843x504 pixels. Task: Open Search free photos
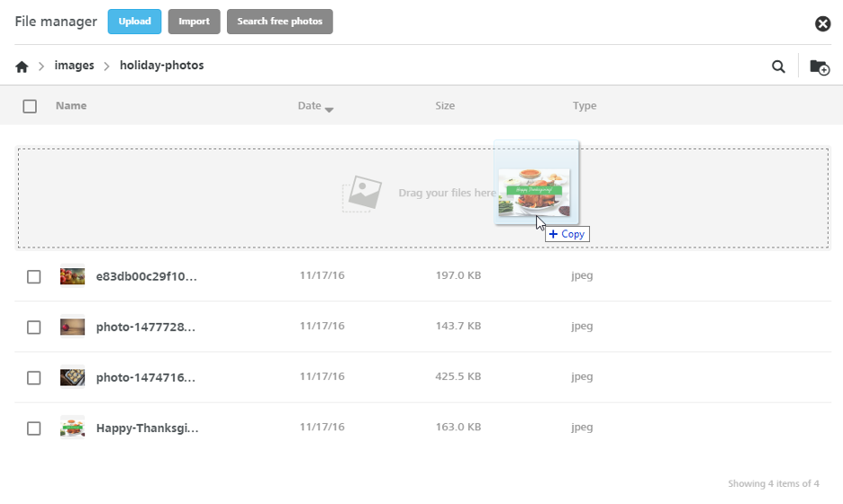coord(279,22)
